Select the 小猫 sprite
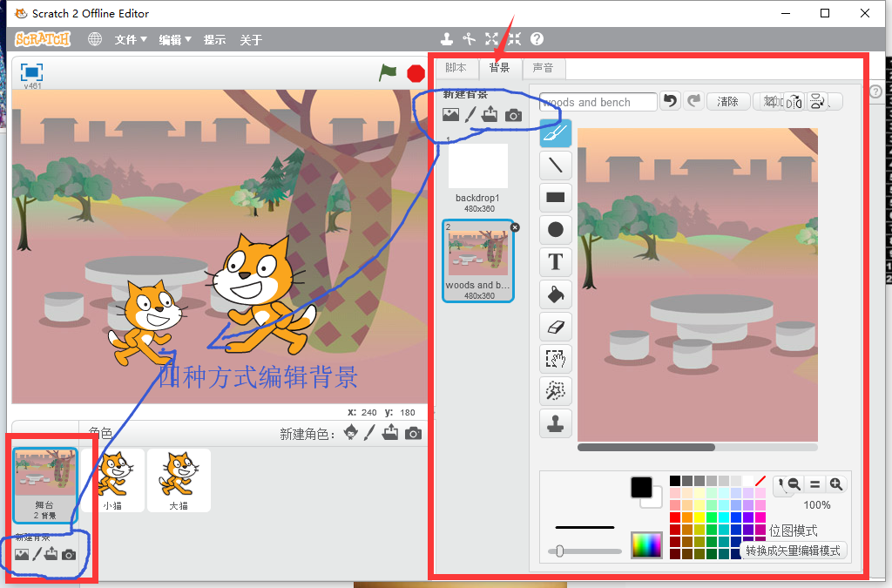 (112, 481)
